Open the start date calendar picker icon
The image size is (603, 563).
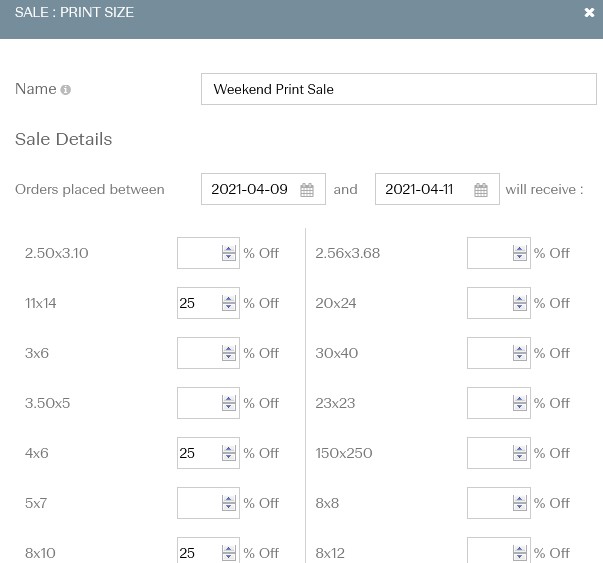(306, 190)
